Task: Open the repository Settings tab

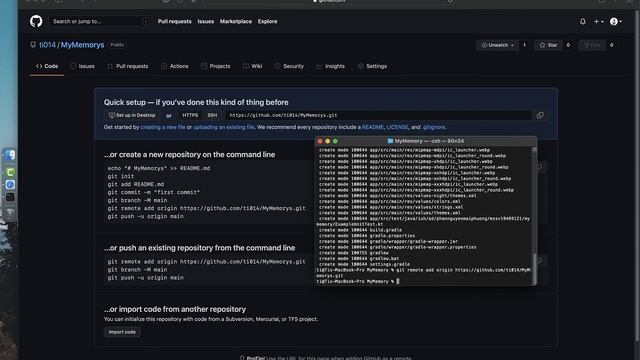Action: click(372, 66)
